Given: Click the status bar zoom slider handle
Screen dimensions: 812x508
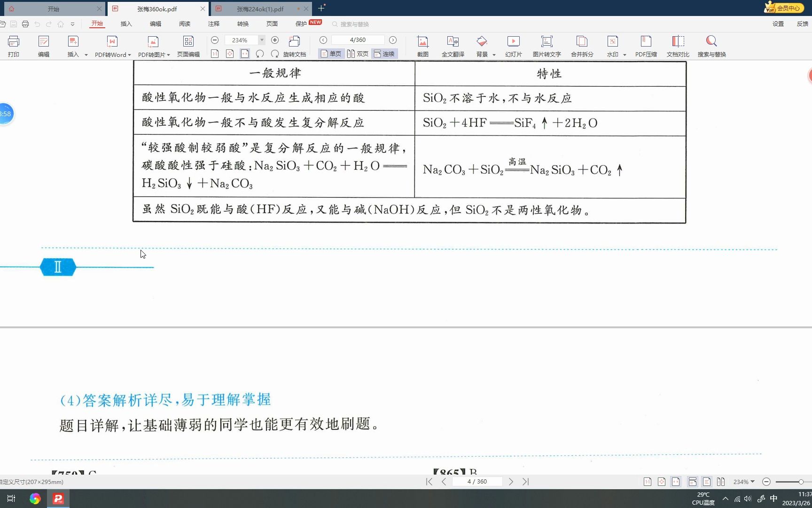Looking at the screenshot, I should pos(801,482).
